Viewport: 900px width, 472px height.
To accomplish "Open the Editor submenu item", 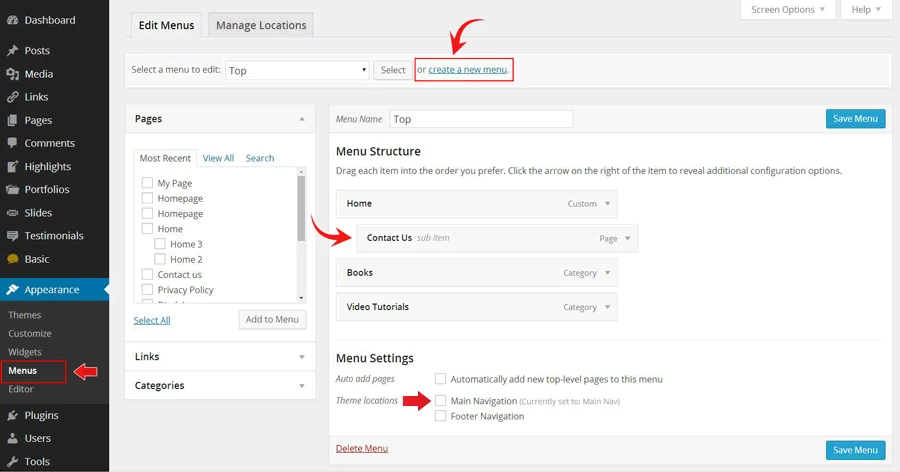I will [21, 389].
